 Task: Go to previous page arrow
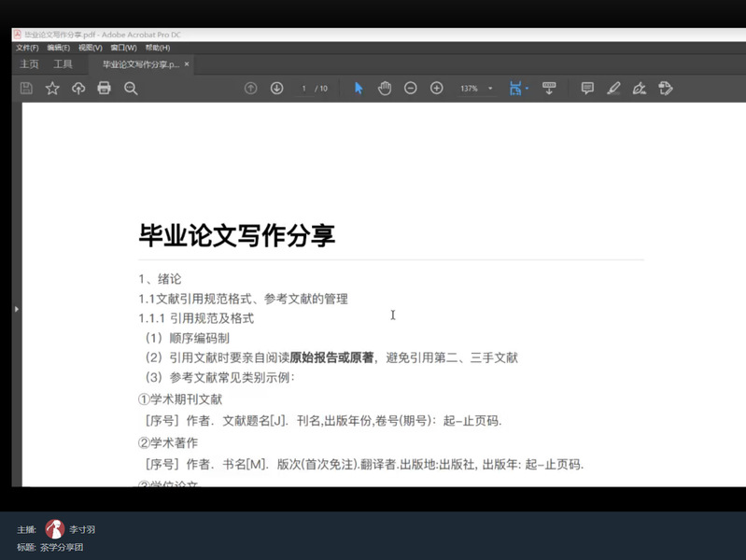[251, 88]
